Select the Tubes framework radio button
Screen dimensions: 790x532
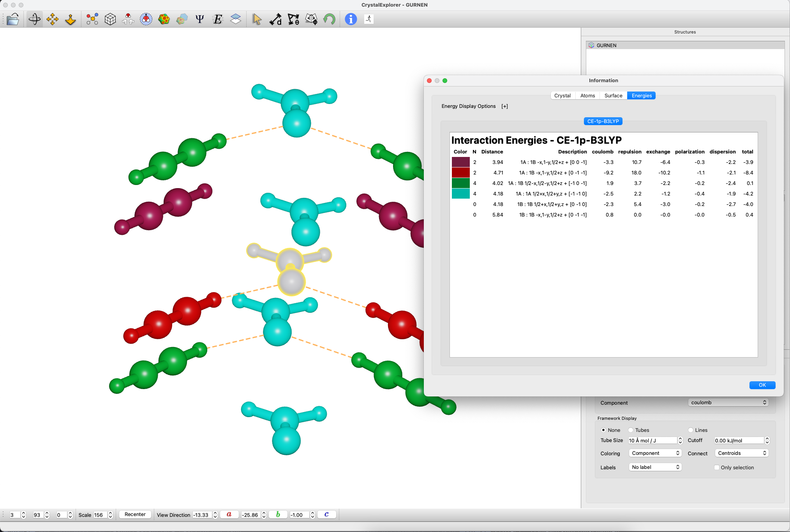[x=631, y=430]
